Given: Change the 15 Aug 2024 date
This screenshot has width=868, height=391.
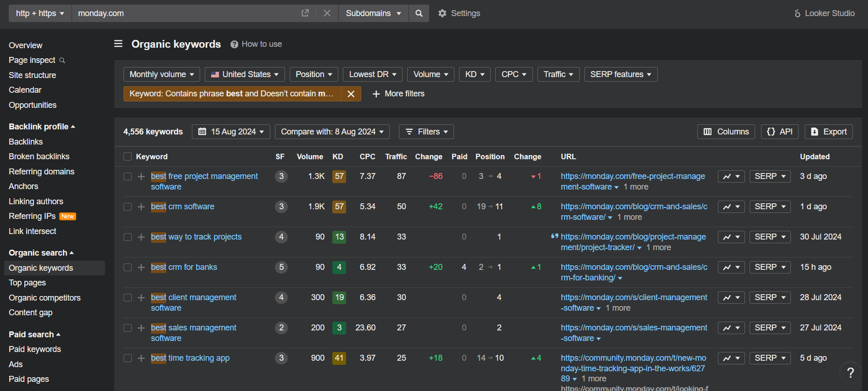Looking at the screenshot, I should click(231, 132).
